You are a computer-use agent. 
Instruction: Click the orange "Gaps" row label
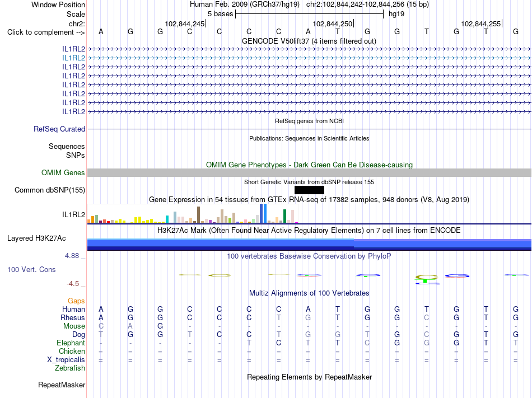[76, 301]
